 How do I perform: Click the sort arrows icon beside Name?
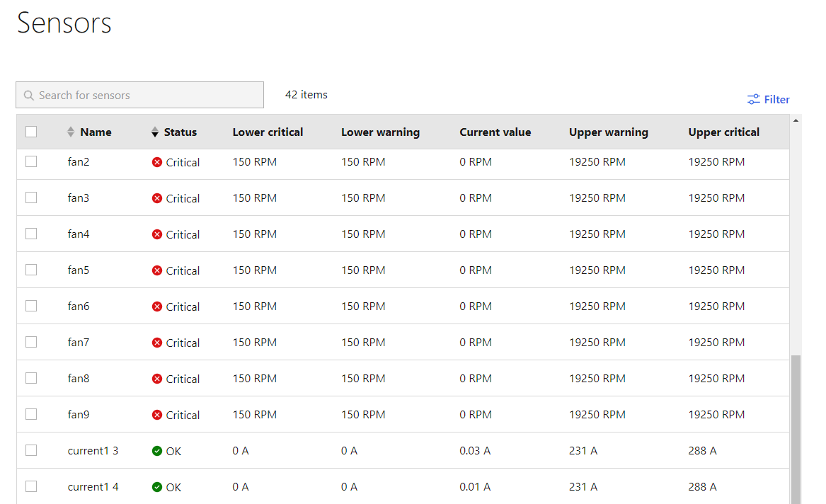point(70,132)
